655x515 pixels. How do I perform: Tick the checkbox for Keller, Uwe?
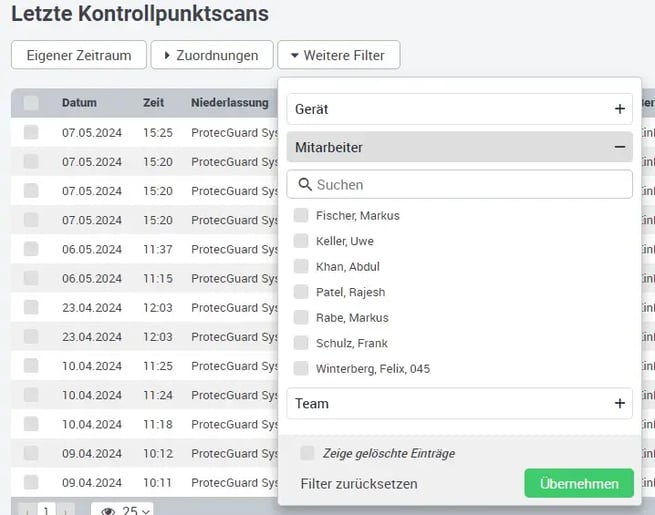[301, 241]
